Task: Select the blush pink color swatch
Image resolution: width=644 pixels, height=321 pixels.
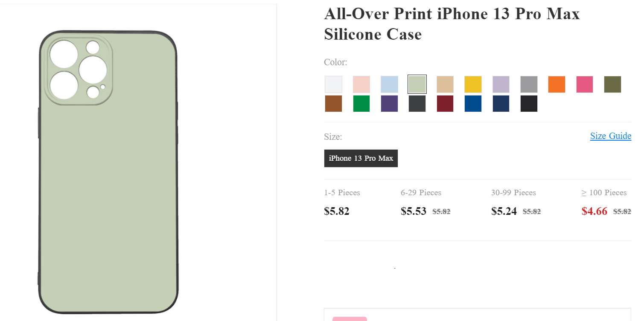Action: click(x=361, y=84)
